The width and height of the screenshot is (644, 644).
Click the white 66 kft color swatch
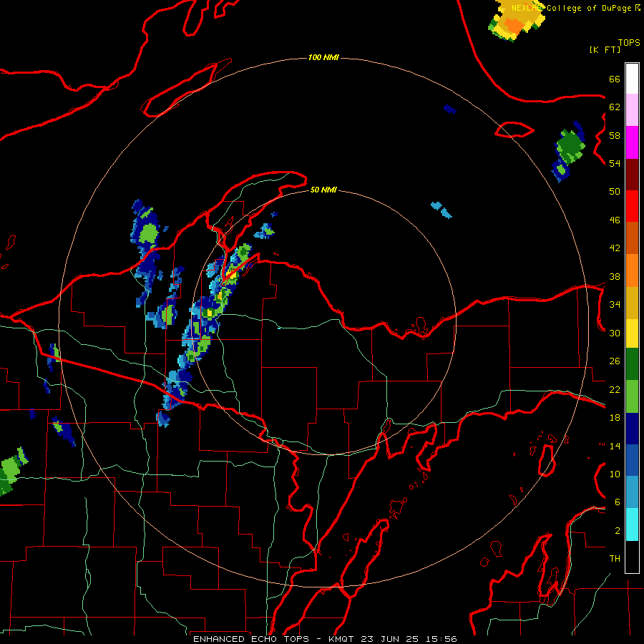632,79
